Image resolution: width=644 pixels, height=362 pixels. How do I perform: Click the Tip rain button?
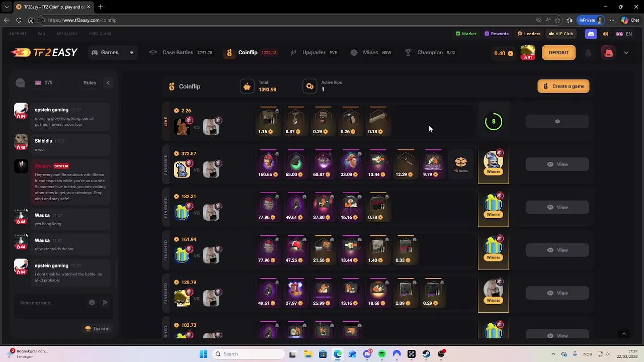97,329
